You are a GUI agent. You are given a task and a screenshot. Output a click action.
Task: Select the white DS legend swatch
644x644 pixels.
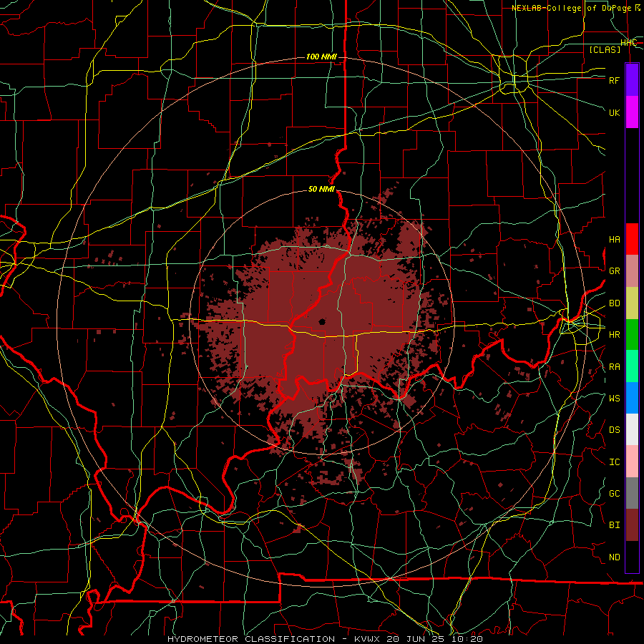632,429
